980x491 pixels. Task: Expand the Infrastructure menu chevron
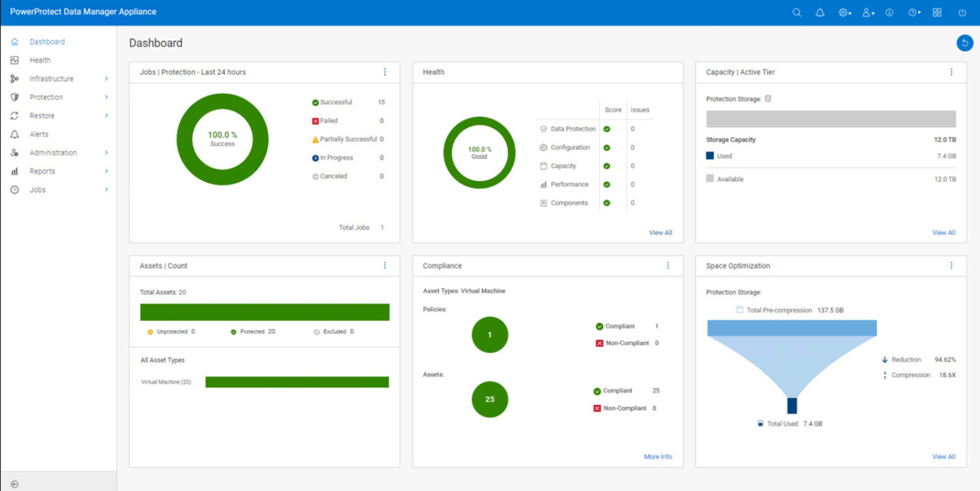click(107, 78)
